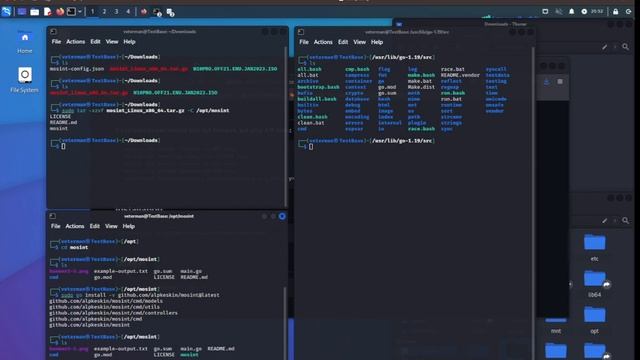The image size is (640, 360).
Task: Click race.bat in go-1.19 terminal listing
Action: [x=453, y=69]
